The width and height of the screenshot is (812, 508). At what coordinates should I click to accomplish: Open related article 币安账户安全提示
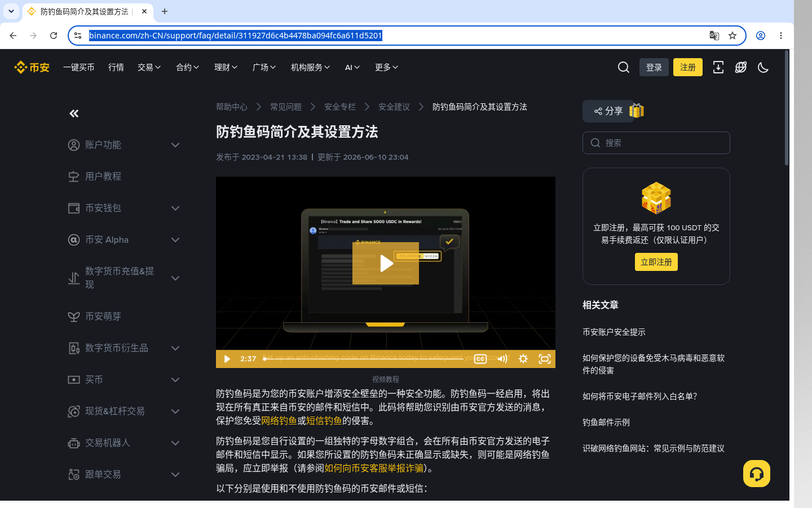pos(614,332)
